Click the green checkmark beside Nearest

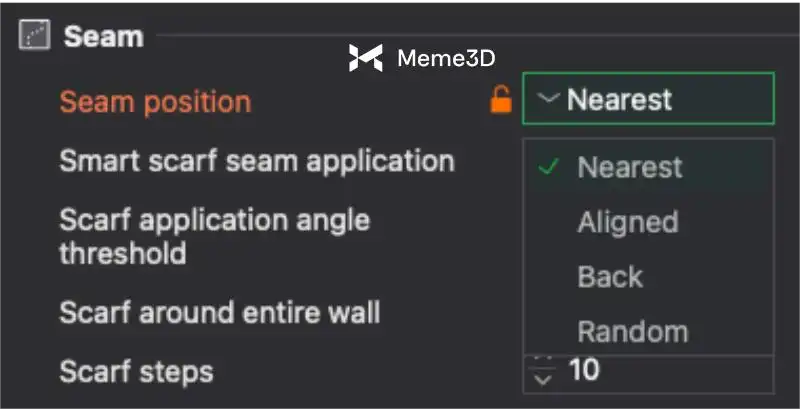pos(547,167)
